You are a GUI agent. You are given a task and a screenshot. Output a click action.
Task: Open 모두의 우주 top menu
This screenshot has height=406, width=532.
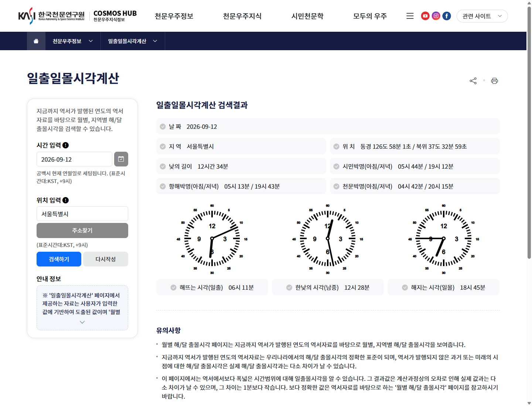coord(370,16)
